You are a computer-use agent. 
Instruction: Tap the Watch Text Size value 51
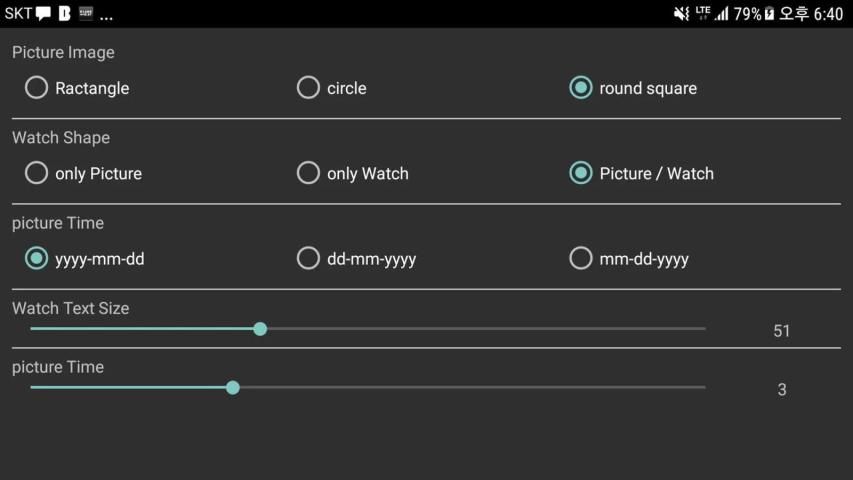[x=782, y=331]
